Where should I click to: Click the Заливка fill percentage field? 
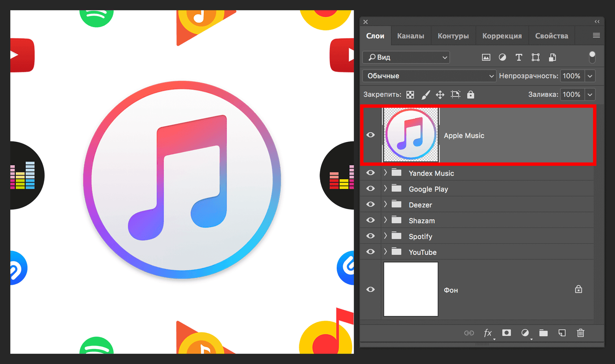point(572,95)
